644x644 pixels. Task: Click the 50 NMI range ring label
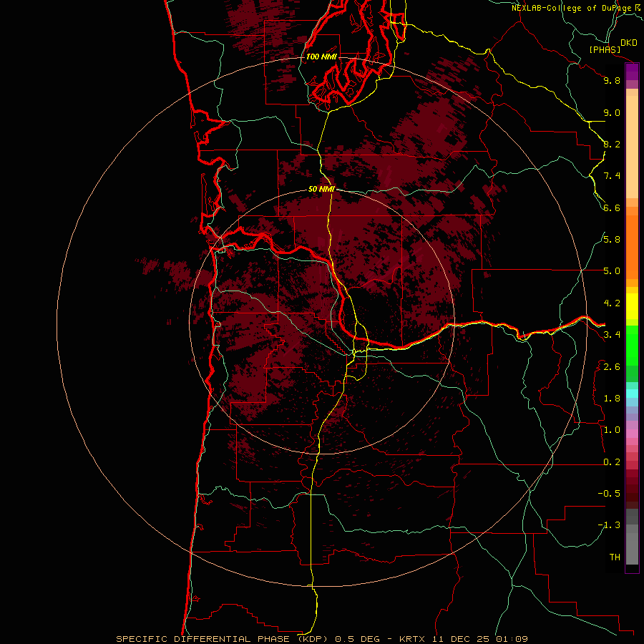tap(321, 189)
